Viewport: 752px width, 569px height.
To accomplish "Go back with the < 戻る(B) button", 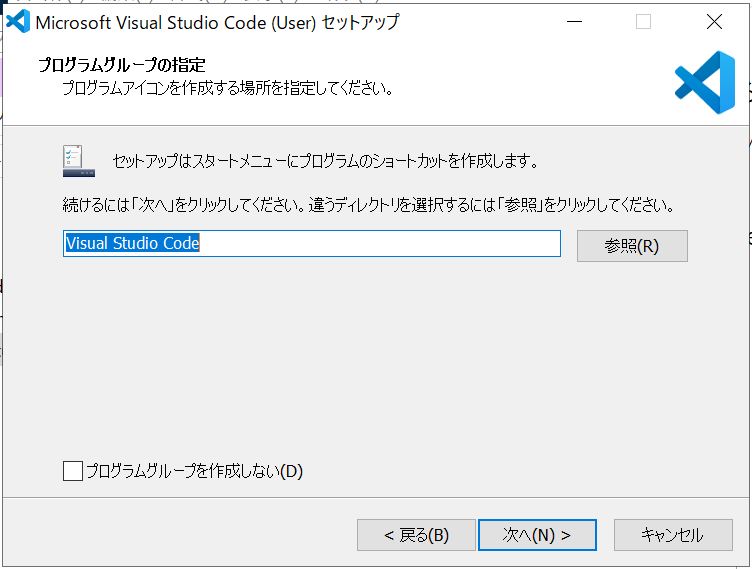I will pos(416,534).
